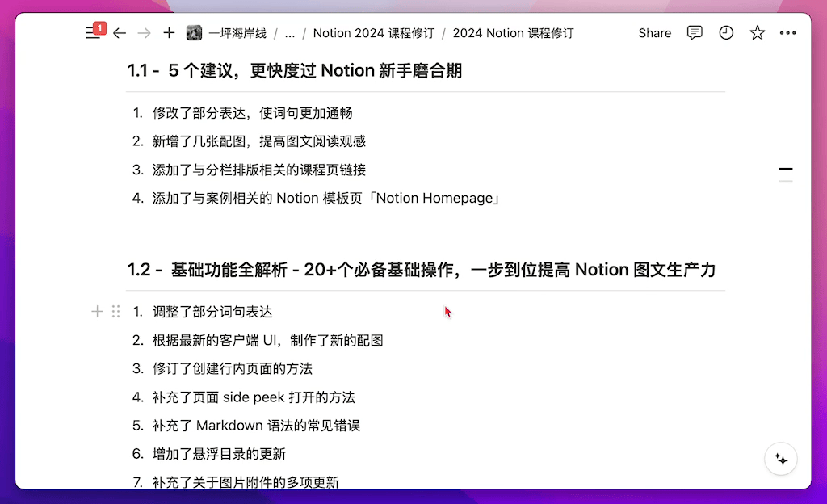Screen dimensions: 827x504
Task: Click item about Markdown 语法的常见错误
Action: (256, 426)
